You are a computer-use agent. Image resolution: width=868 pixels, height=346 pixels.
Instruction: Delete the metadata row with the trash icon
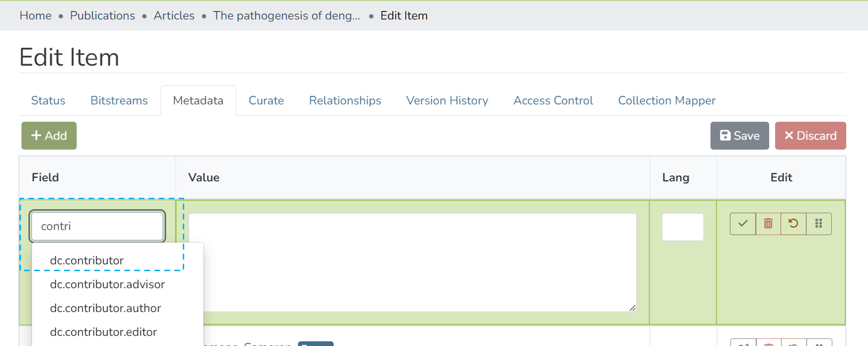pyautogui.click(x=768, y=224)
